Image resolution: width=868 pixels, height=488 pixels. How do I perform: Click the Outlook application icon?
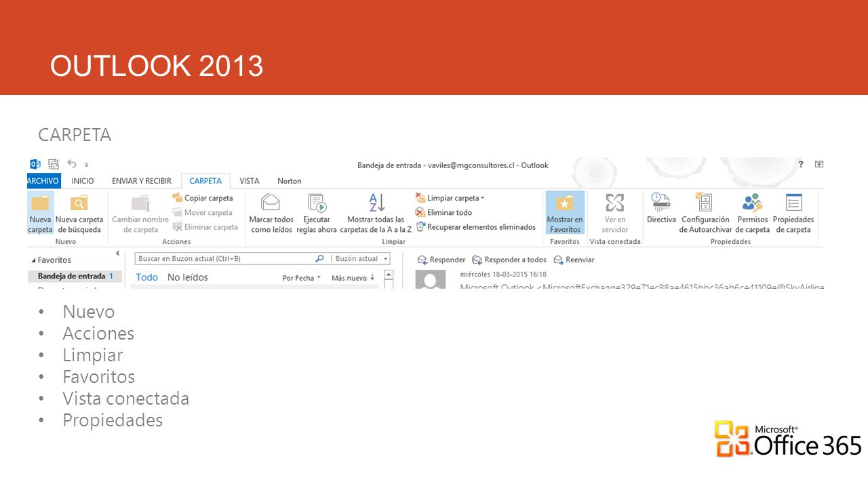[x=35, y=164]
